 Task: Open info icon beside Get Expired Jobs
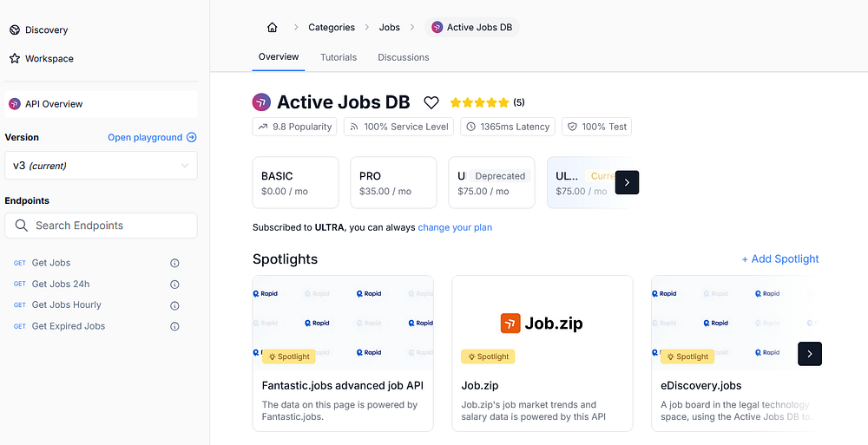[x=174, y=326]
